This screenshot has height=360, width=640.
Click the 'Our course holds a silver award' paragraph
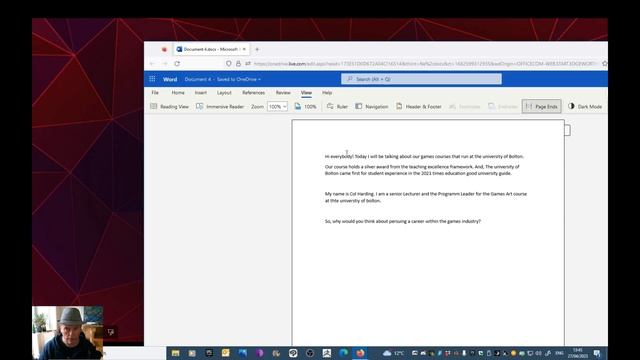[422, 170]
